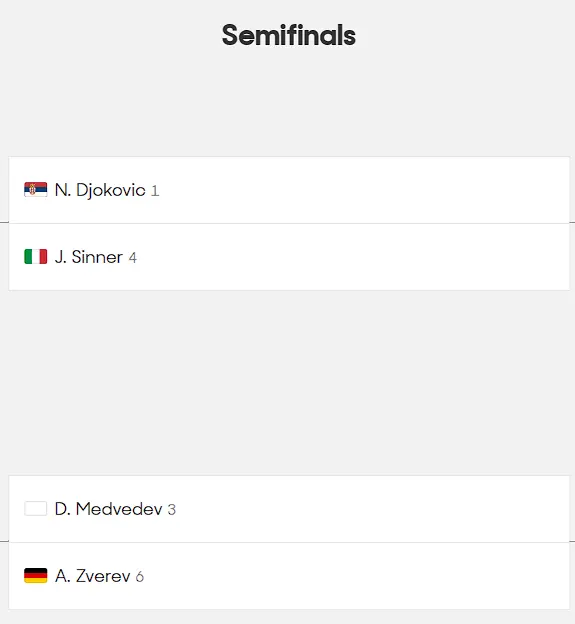Select the D. Medvedev match row
Image resolution: width=575 pixels, height=624 pixels.
coord(289,509)
